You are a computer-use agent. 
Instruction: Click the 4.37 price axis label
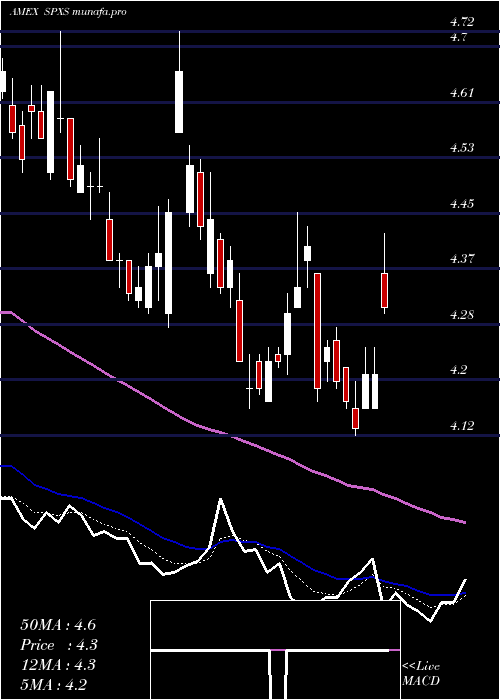pyautogui.click(x=462, y=258)
